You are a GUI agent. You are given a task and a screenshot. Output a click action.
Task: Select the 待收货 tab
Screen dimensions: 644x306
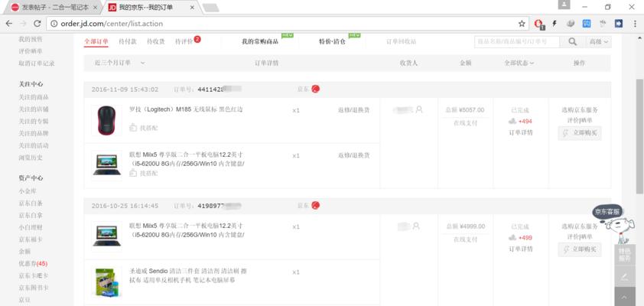(156, 41)
